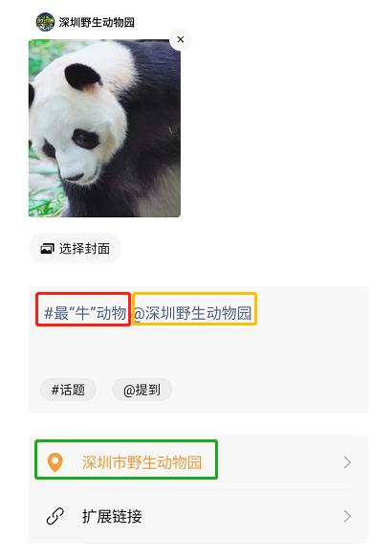Remove the panda image with X button
This screenshot has height=560, width=392.
[x=180, y=39]
